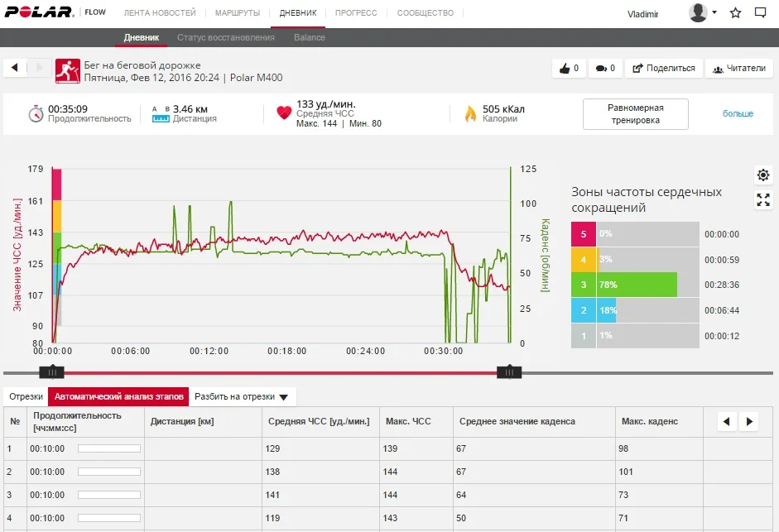The image size is (779, 532).
Task: Click the Polar Flow logo
Action: (55, 13)
